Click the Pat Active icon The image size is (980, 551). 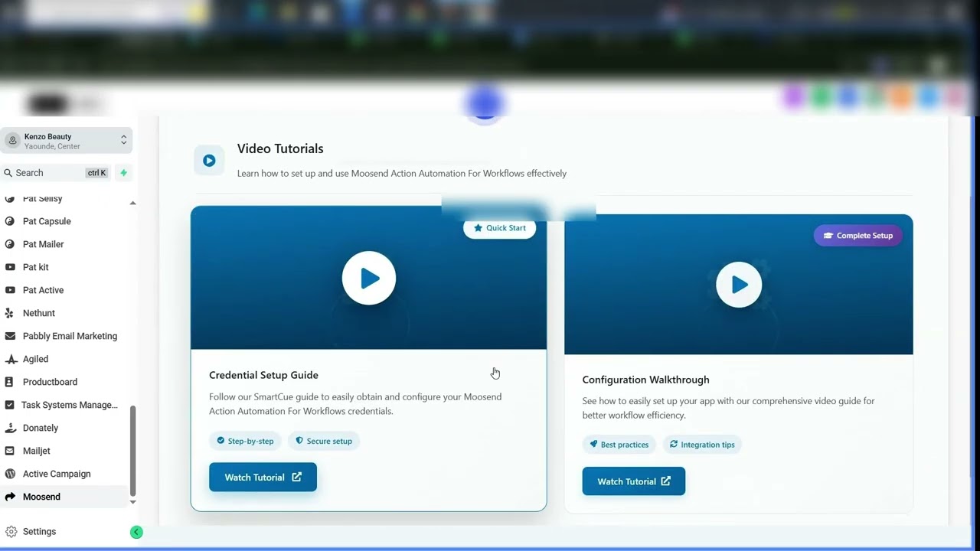coord(10,290)
